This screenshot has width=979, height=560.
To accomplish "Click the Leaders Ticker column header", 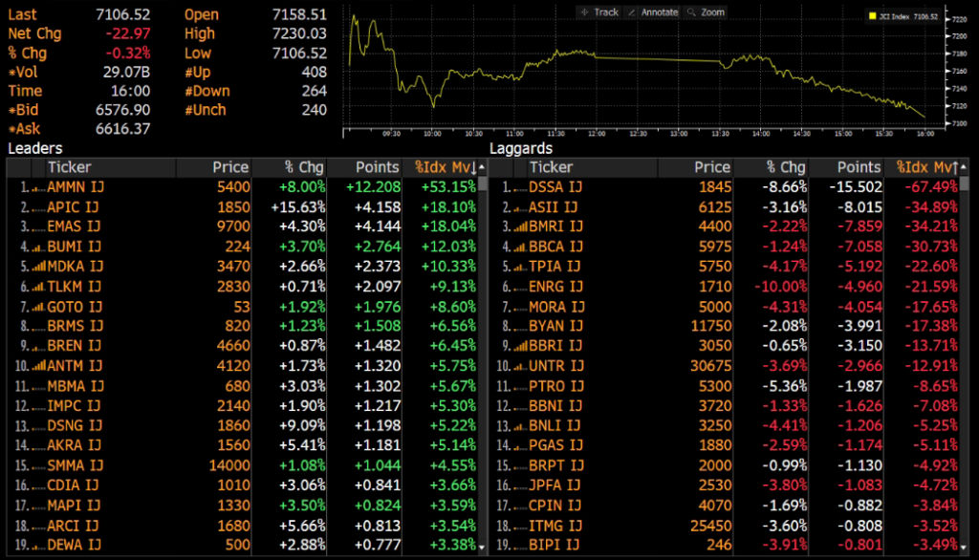I will (69, 167).
